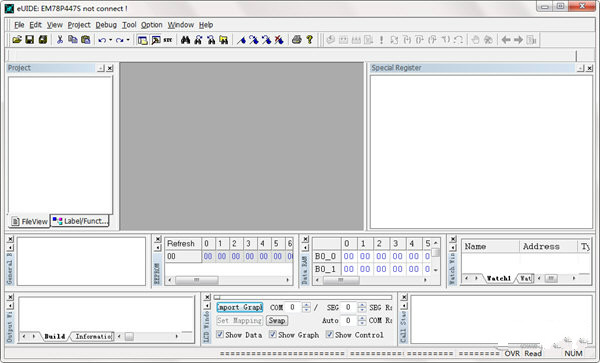Toggle the Show Data checkbox
The height and width of the screenshot is (363, 600).
(x=220, y=334)
